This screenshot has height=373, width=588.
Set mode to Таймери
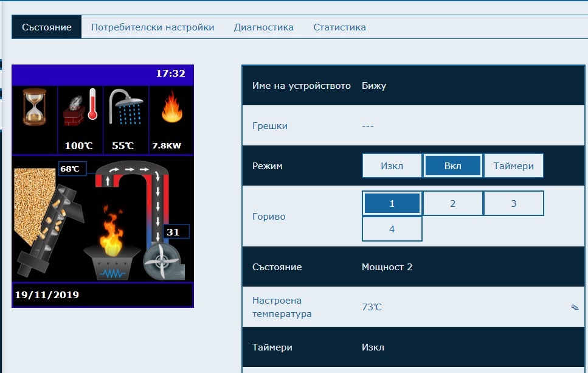coord(513,166)
